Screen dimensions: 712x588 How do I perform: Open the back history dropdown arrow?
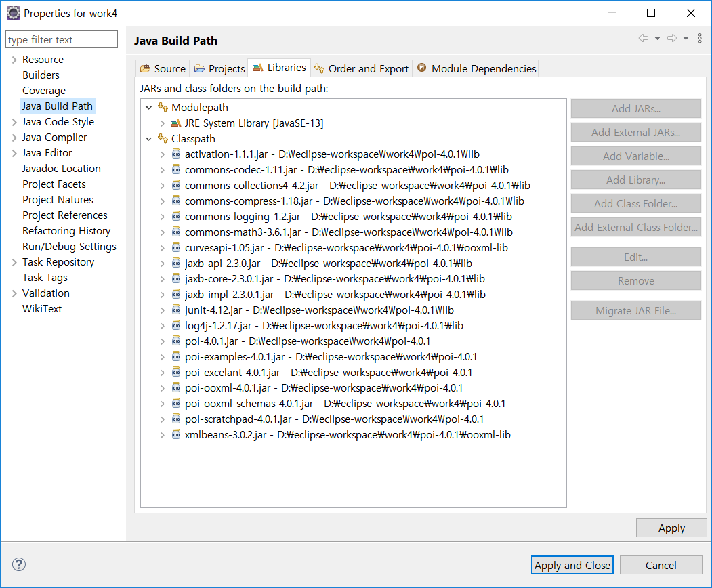pyautogui.click(x=657, y=39)
